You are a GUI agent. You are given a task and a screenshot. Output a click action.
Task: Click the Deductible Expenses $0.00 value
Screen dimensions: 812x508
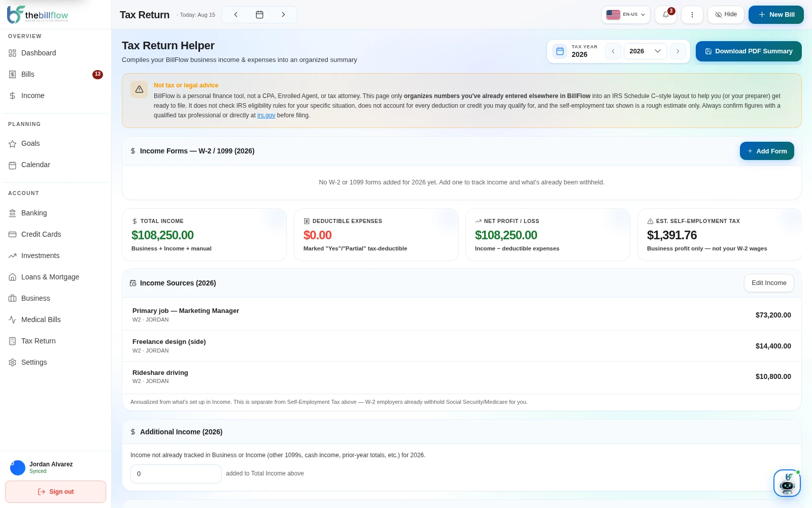point(318,235)
